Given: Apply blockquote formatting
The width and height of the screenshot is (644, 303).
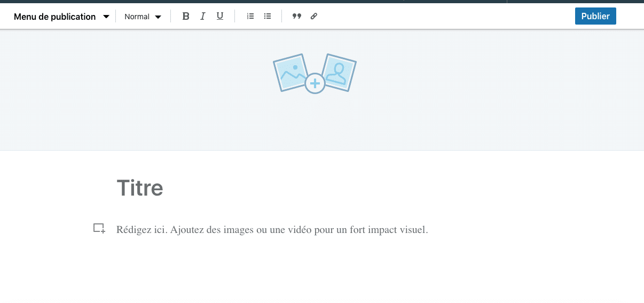Looking at the screenshot, I should click(297, 17).
